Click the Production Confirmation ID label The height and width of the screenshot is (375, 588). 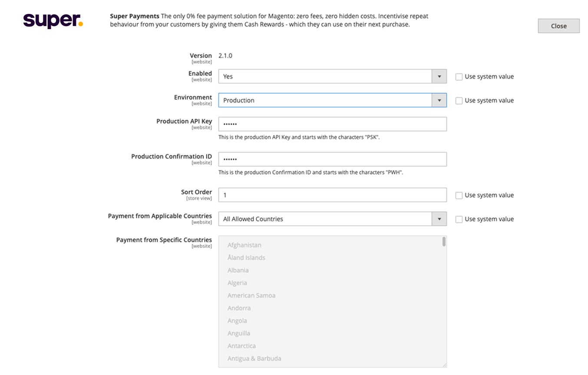172,156
